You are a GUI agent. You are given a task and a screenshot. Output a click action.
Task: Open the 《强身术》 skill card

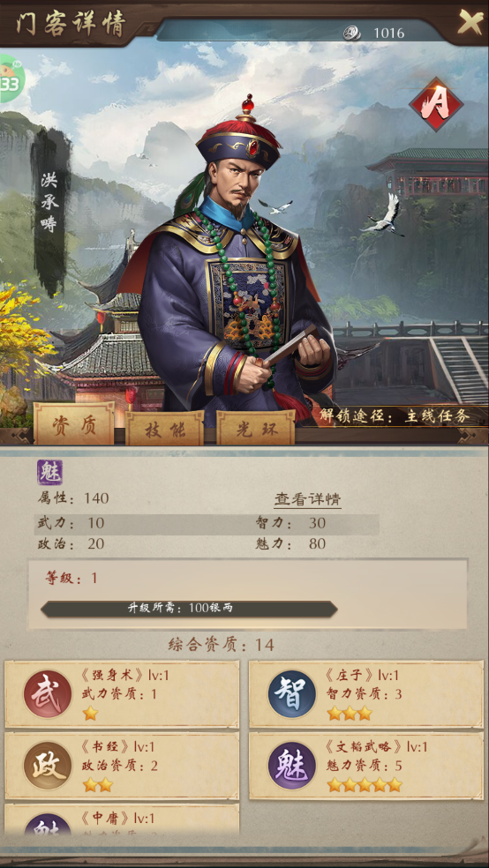(x=122, y=694)
